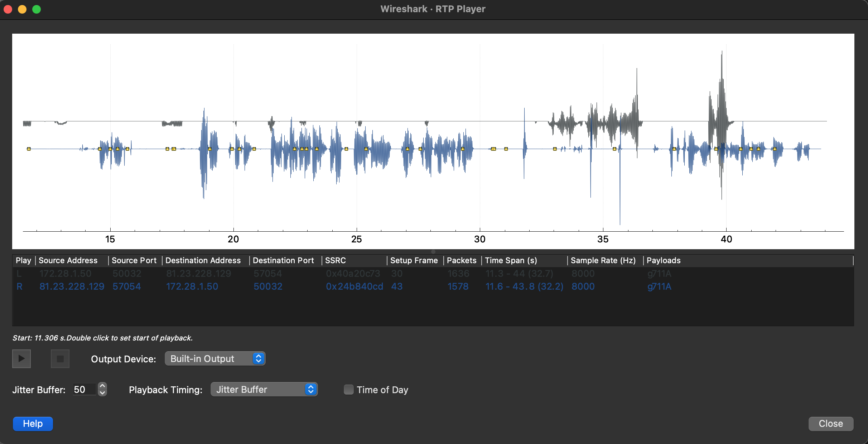
Task: Open the Output Device dropdown
Action: pyautogui.click(x=215, y=358)
